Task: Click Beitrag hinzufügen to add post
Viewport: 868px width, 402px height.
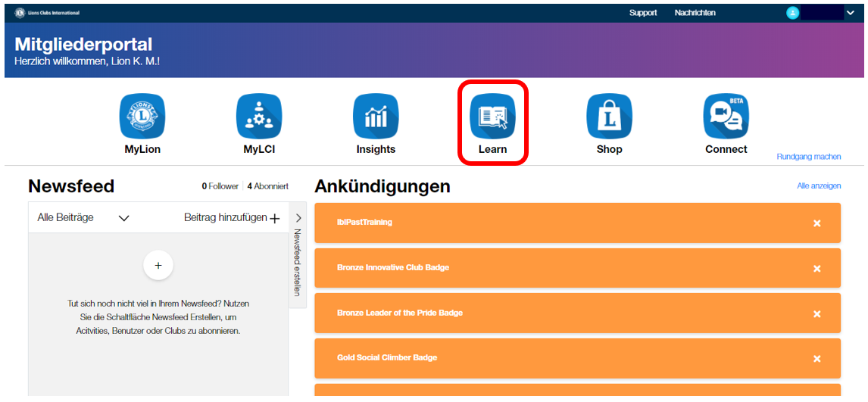Action: point(232,218)
